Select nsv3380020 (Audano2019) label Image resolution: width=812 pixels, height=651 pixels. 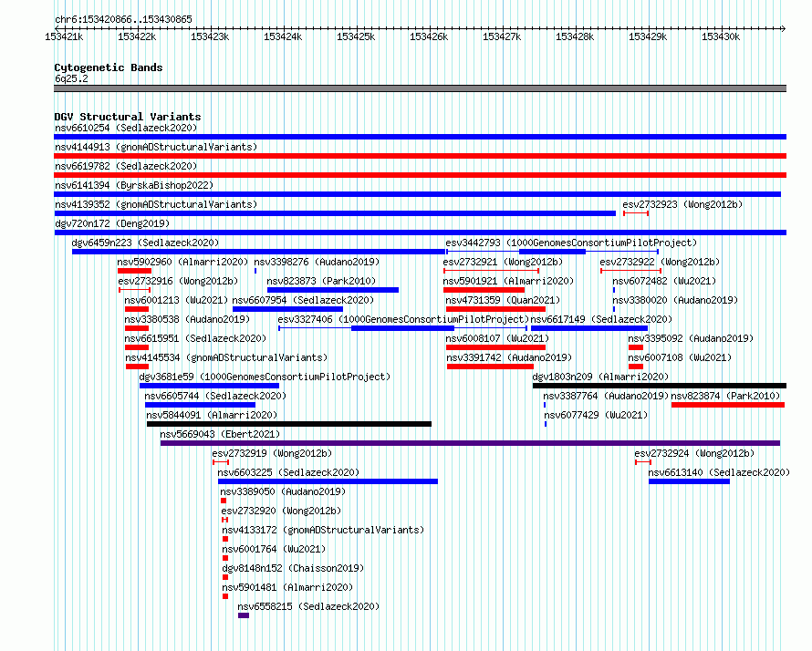(x=675, y=300)
